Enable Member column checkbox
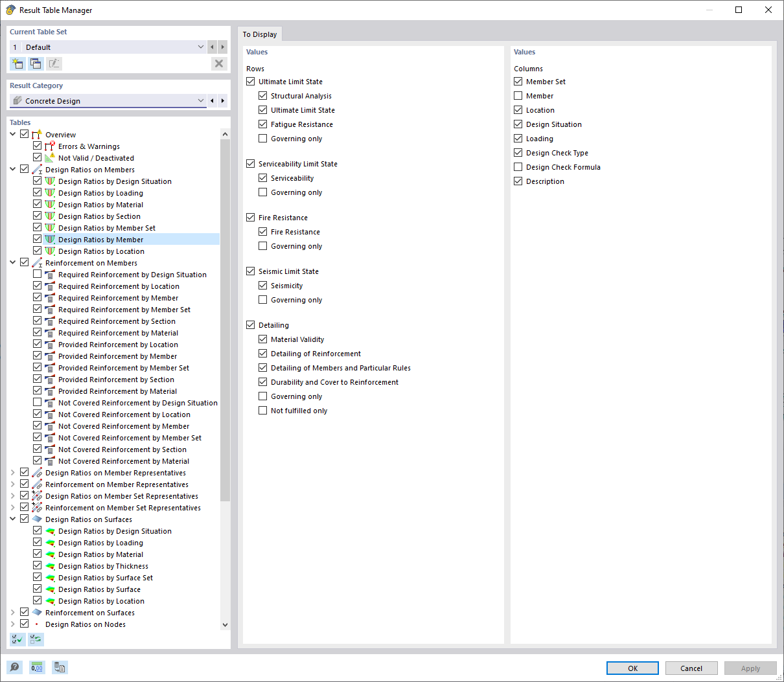The width and height of the screenshot is (784, 682). (518, 96)
